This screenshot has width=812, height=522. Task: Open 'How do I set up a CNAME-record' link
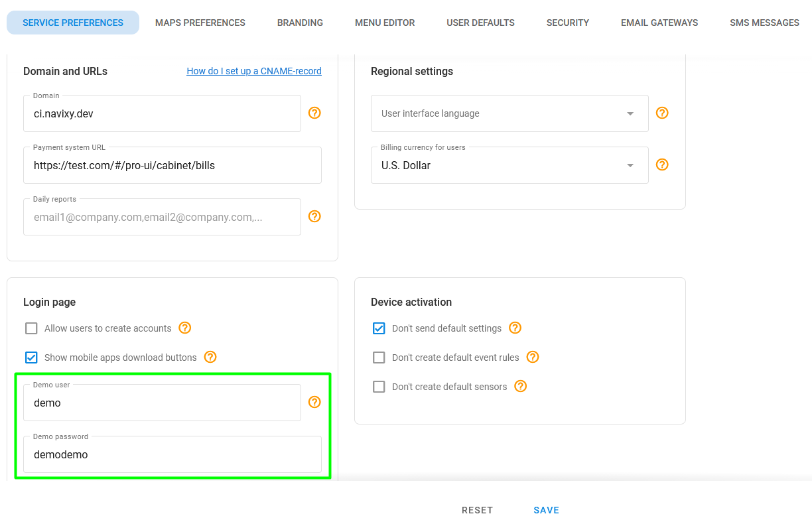[x=254, y=71]
